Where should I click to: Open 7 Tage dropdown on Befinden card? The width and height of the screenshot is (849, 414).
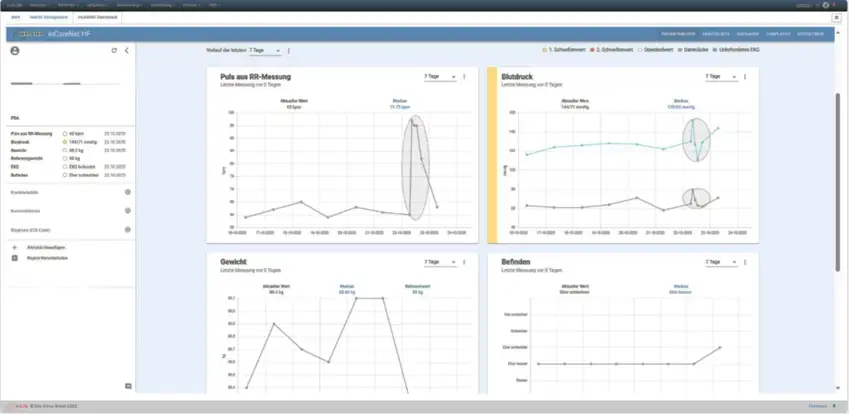719,262
